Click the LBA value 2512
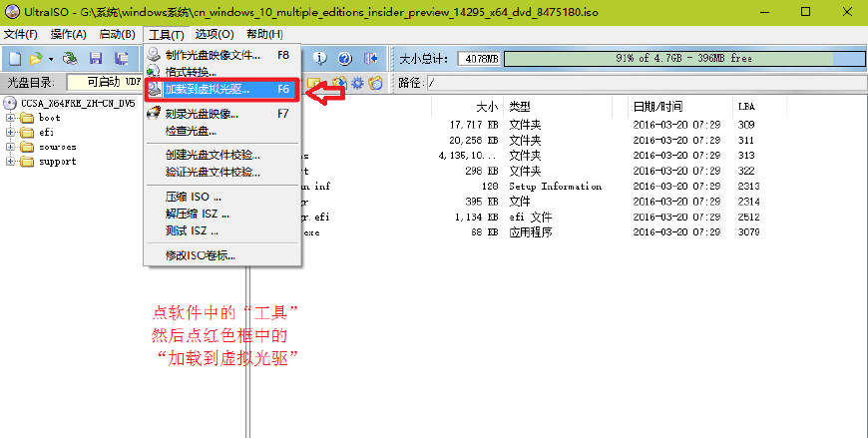The image size is (868, 438). click(x=748, y=217)
